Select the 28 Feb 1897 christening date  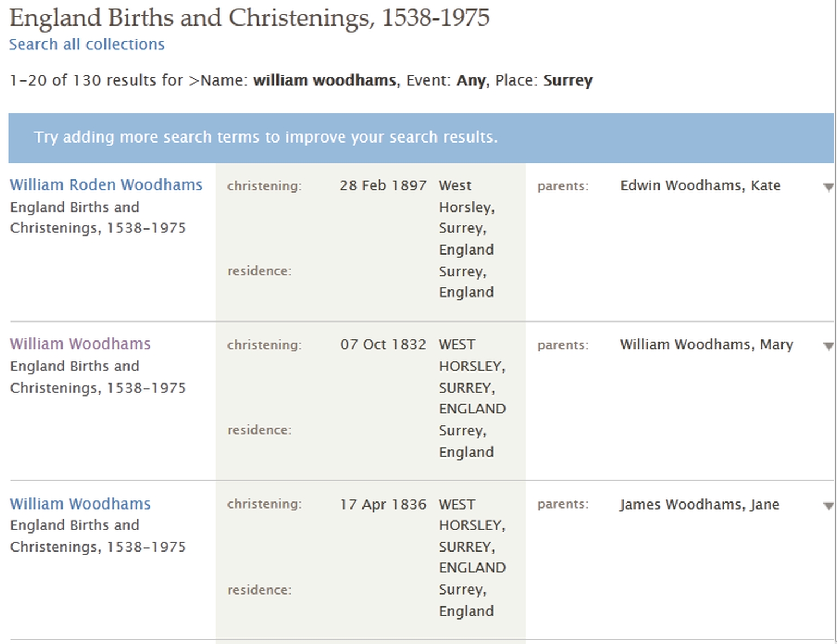pyautogui.click(x=383, y=185)
